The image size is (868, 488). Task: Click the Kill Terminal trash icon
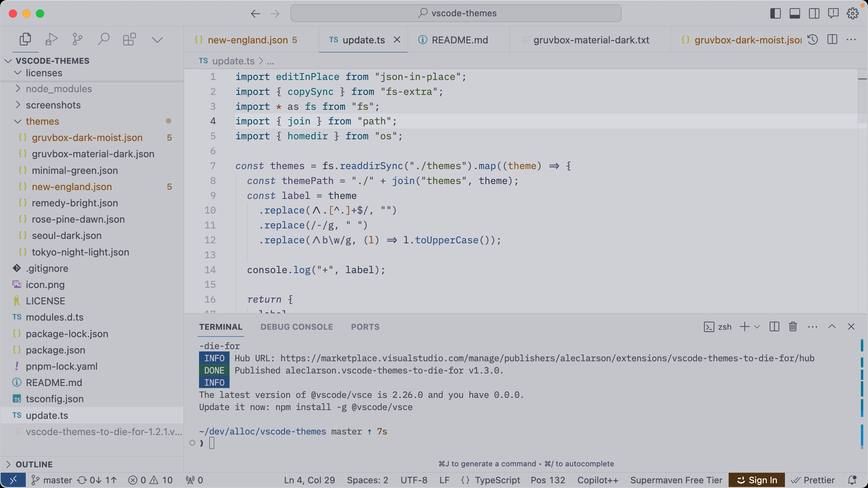793,327
